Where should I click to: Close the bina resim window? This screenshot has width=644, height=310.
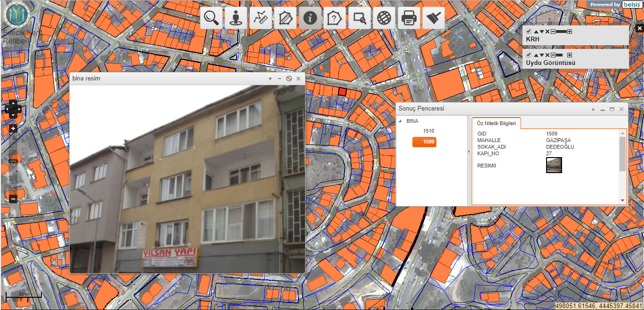click(x=298, y=79)
